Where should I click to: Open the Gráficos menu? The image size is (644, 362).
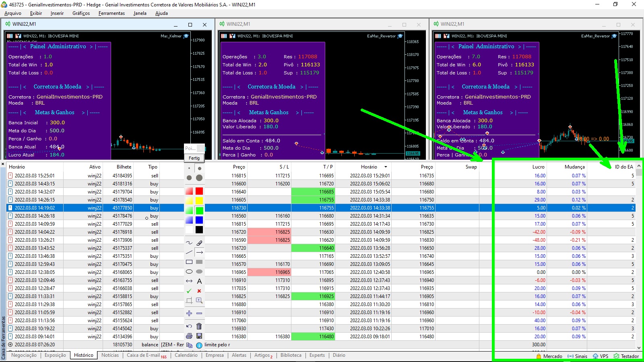coord(81,13)
